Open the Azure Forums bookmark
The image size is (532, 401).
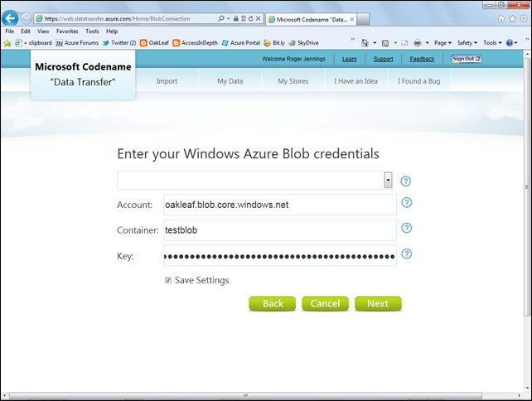[77, 43]
